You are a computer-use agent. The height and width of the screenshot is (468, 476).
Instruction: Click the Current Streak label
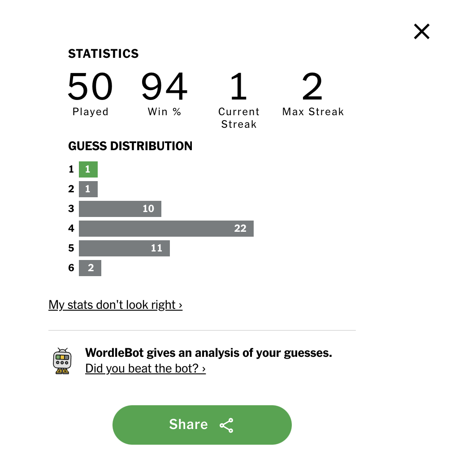tap(239, 118)
